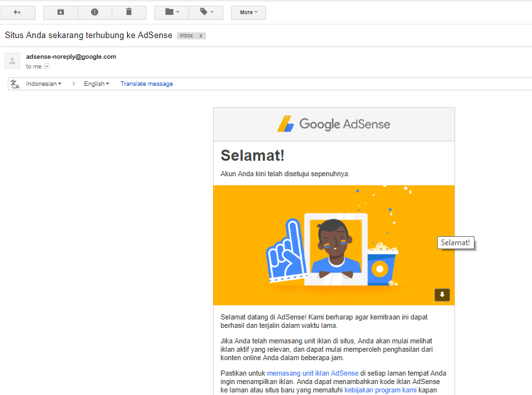This screenshot has height=395, width=532.
Task: Open the English target language dropdown
Action: 96,84
